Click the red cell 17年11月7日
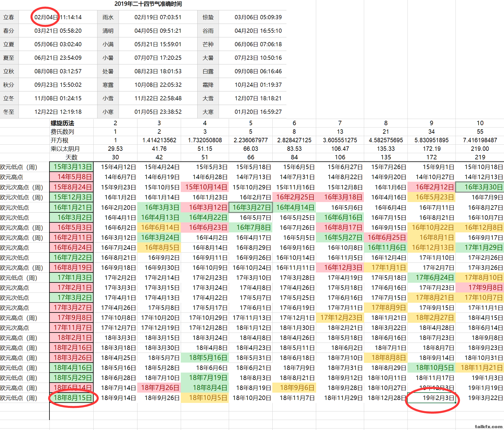Image resolution: width=504 pixels, height=430 pixels. pos(72,328)
